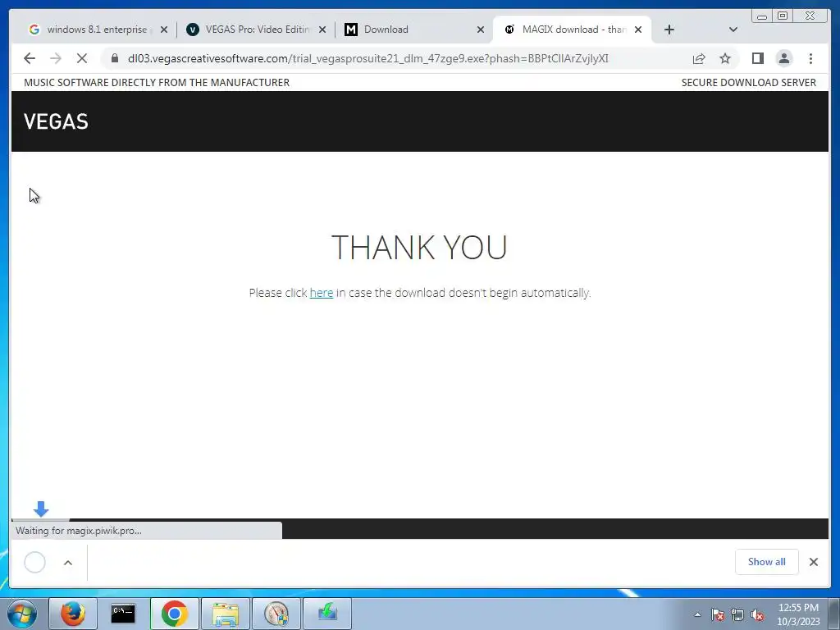
Task: Share this page icon
Action: pos(699,58)
